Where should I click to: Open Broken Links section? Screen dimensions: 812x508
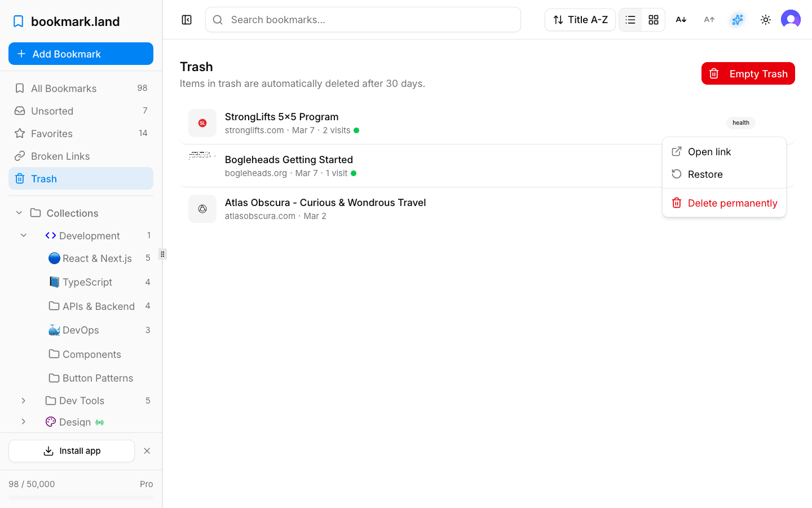pos(81,156)
